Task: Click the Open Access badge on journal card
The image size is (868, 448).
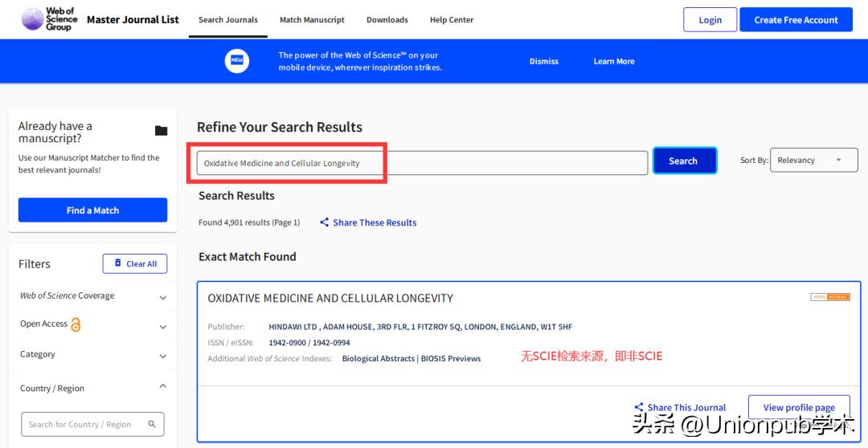Action: pos(829,297)
